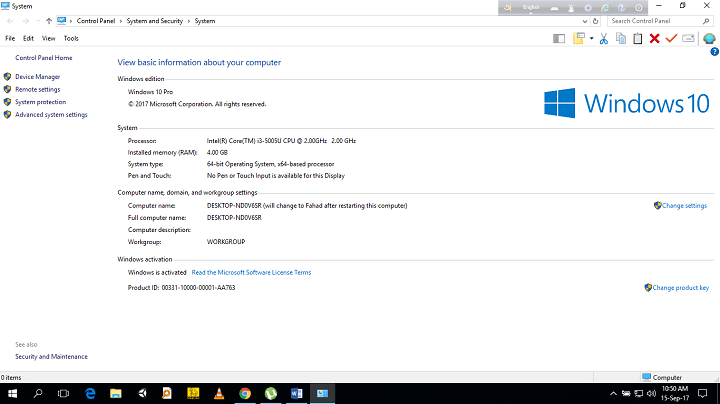Open Task View on the taskbar
Screen dimensions: 720x404
click(63, 393)
